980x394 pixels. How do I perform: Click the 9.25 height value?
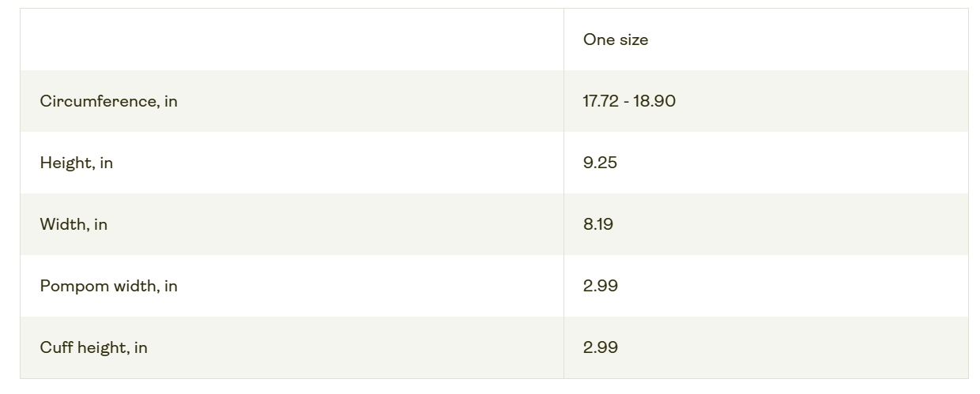600,163
